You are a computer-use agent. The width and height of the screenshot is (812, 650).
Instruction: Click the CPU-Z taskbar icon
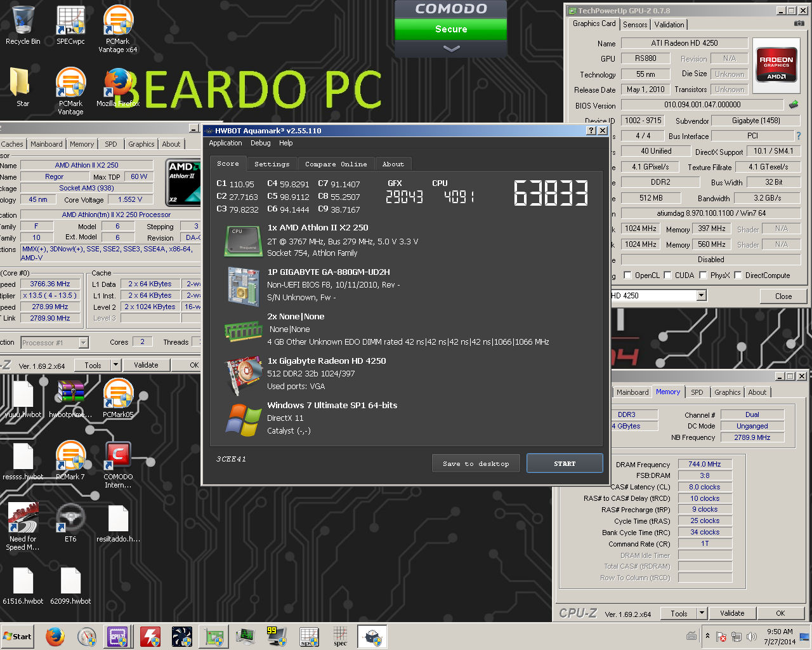click(x=119, y=637)
